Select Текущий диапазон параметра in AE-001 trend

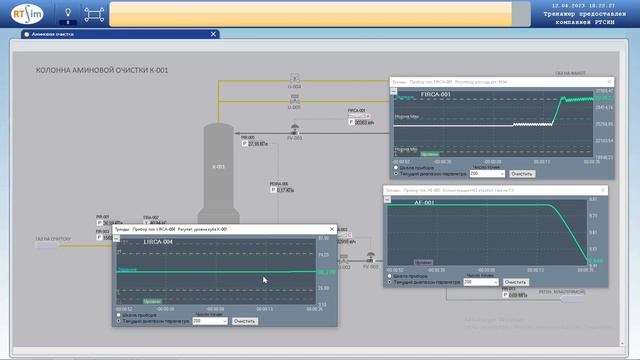(x=389, y=282)
